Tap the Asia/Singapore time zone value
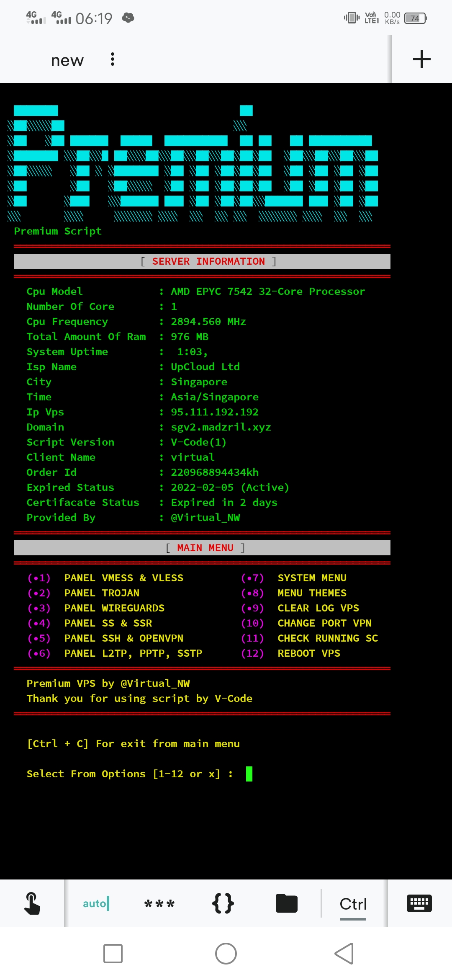This screenshot has height=980, width=452. pyautogui.click(x=215, y=397)
